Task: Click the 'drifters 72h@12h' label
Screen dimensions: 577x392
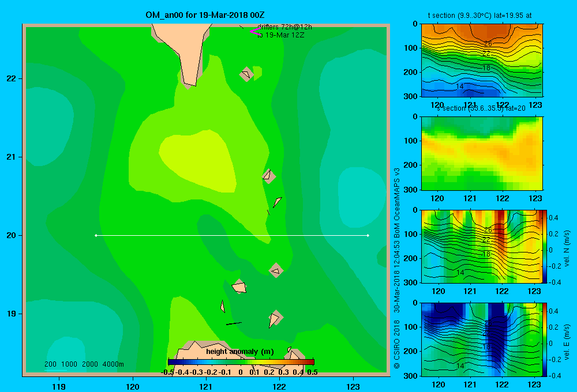Action: (284, 27)
